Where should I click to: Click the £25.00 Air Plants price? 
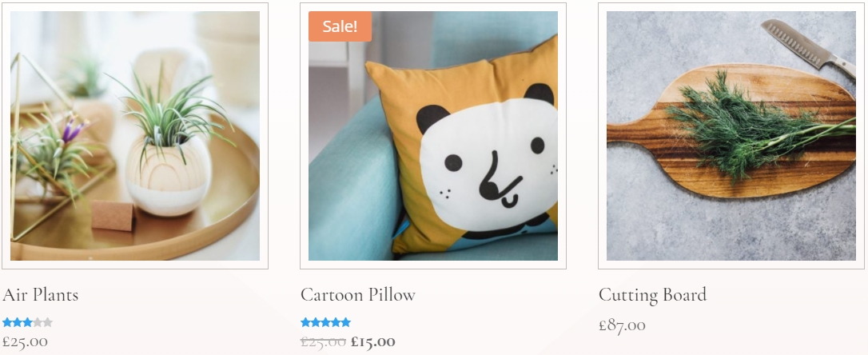click(26, 341)
